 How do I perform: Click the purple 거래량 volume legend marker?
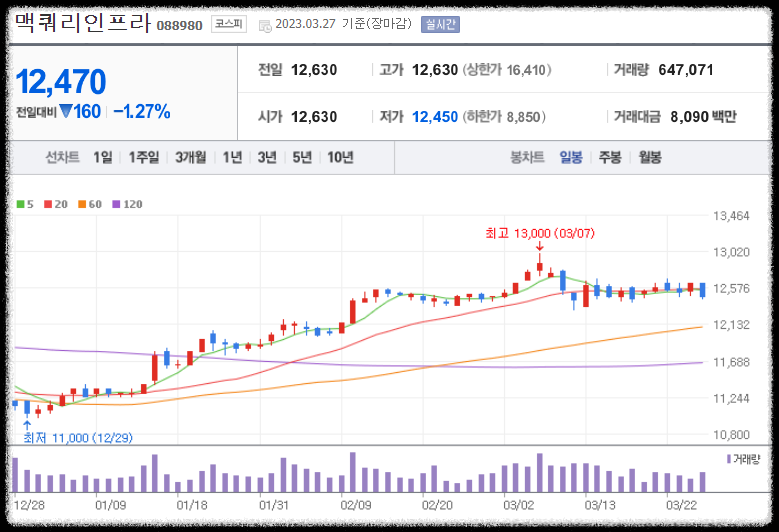pos(729,459)
